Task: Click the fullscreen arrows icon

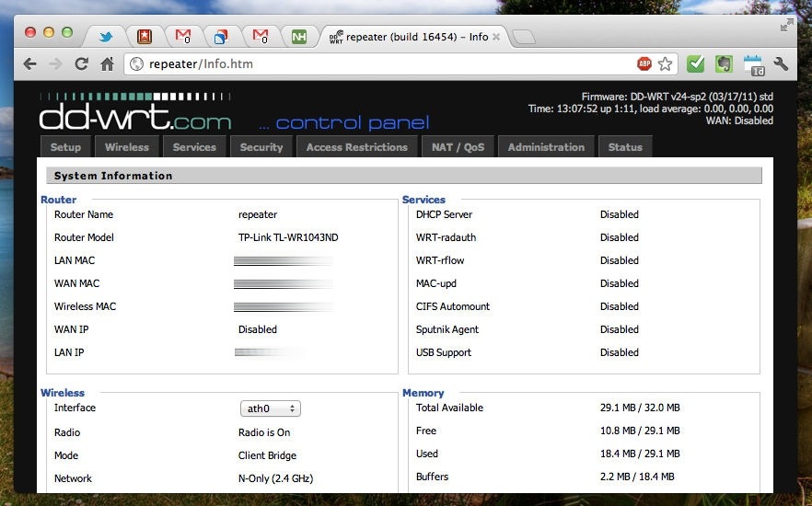Action: point(786,25)
